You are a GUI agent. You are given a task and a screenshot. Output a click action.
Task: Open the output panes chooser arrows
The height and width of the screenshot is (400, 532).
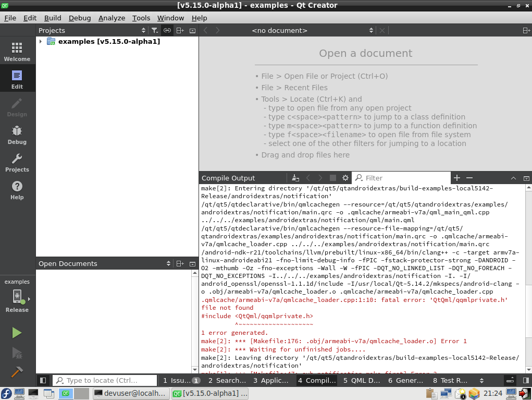pos(481,381)
